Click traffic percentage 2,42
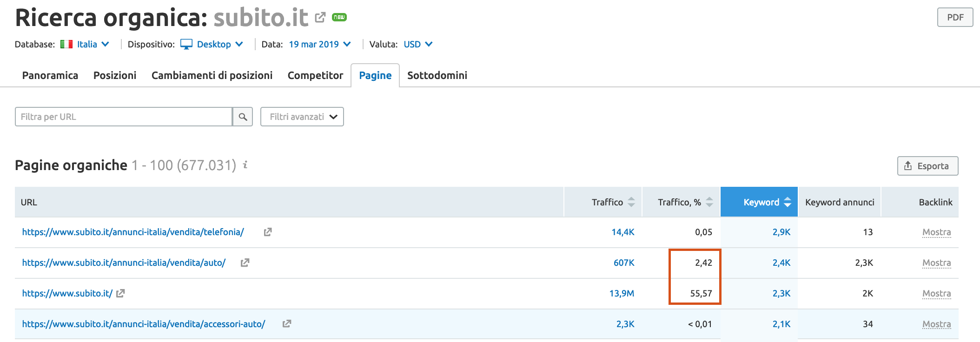 coord(703,263)
